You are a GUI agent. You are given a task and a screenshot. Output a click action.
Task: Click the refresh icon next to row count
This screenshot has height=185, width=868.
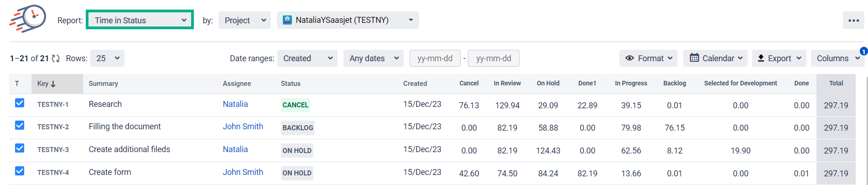coord(56,58)
